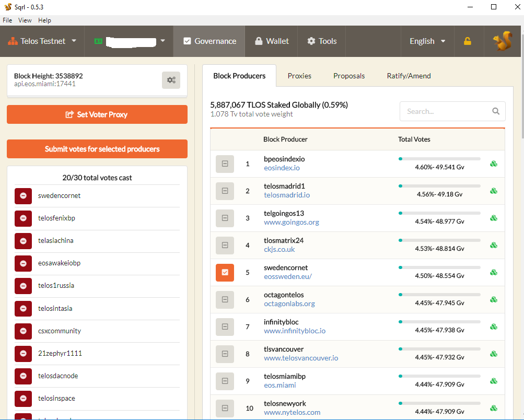Select tlosmatrix24 producer checkbox
The width and height of the screenshot is (524, 420).
225,245
